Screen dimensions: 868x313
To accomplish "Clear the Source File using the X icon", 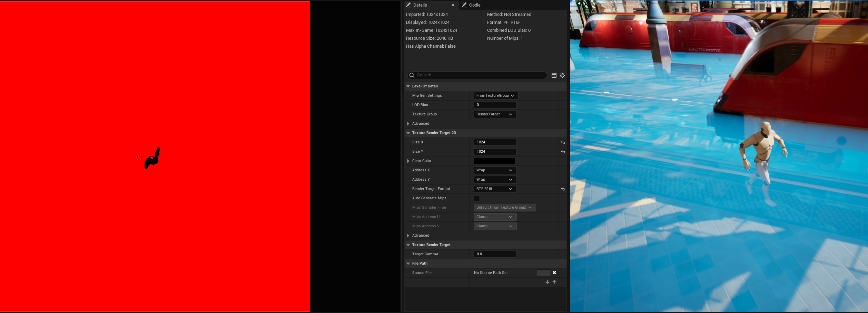I will point(554,273).
